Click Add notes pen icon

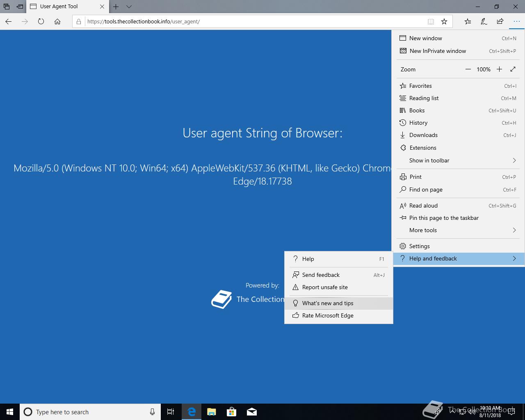(x=484, y=21)
